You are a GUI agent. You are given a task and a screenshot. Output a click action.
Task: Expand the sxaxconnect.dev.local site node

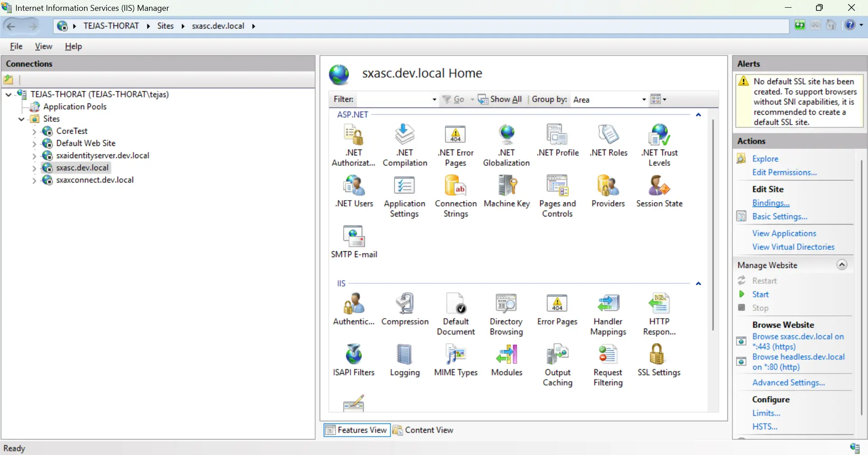[34, 180]
